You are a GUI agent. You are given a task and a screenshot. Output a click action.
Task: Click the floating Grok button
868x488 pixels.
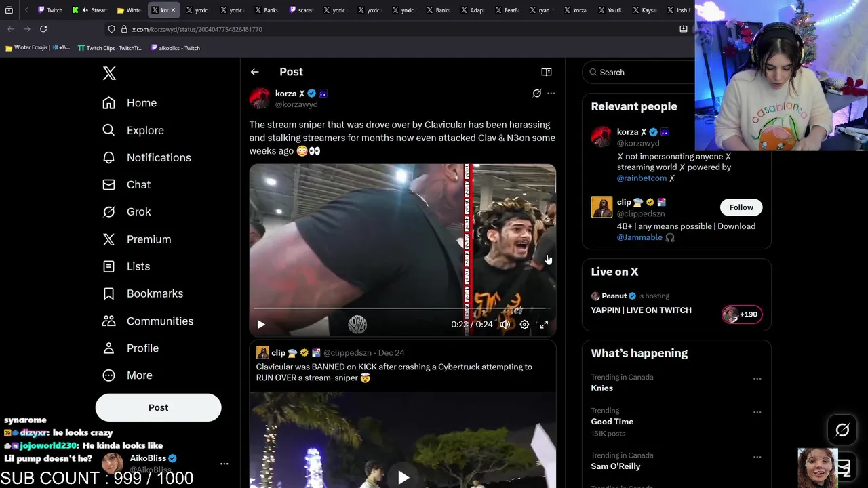click(x=842, y=430)
